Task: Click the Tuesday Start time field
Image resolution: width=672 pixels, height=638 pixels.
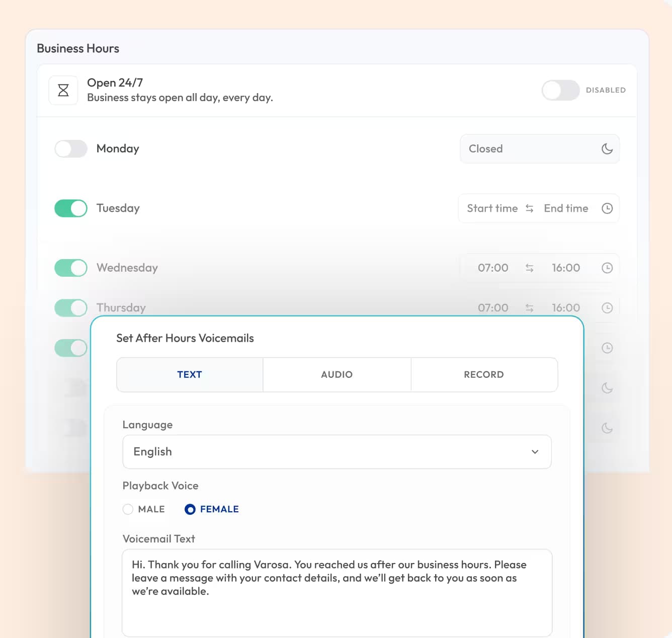Action: pyautogui.click(x=492, y=208)
